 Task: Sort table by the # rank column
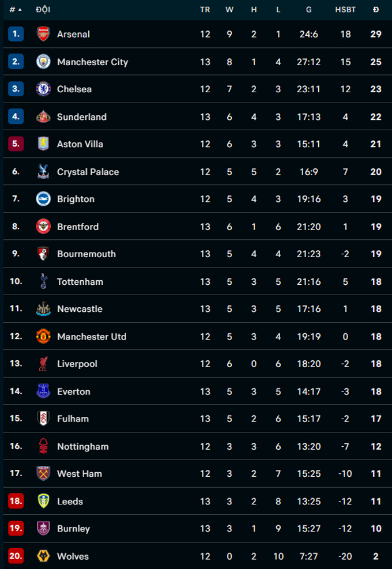[x=15, y=10]
